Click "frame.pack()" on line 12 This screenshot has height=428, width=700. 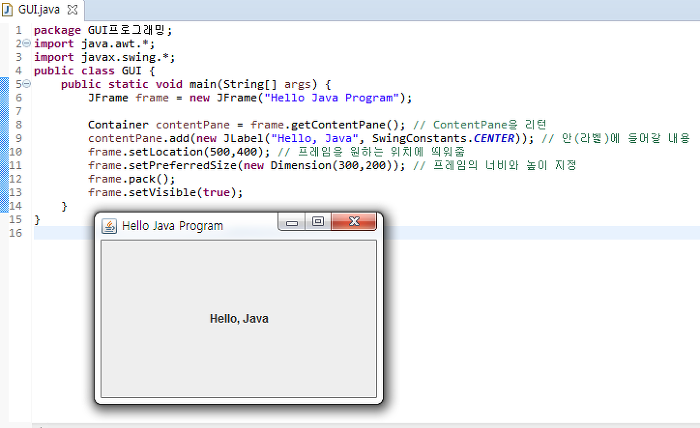128,179
